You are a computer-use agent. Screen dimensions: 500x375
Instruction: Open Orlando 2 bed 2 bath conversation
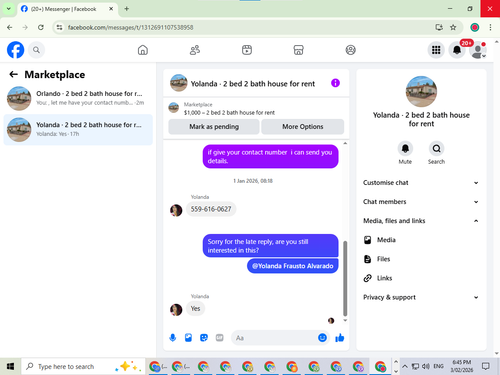(78, 98)
